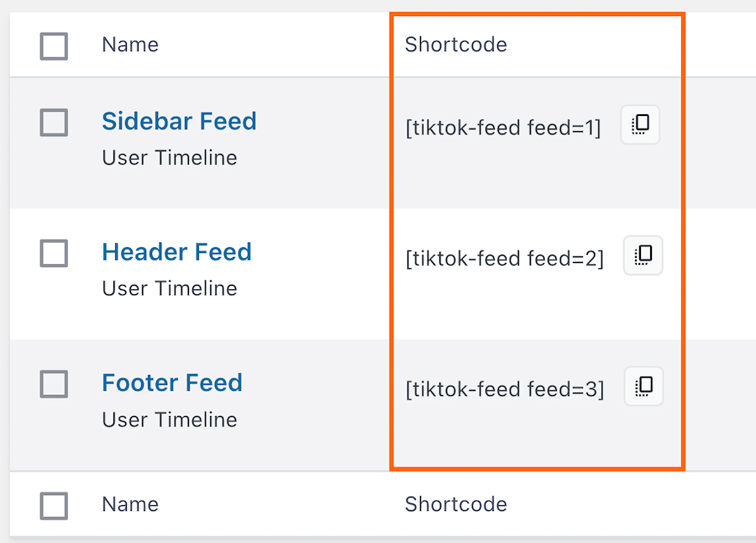
Task: Check the Sidebar Feed row checkbox
Action: pos(54,123)
